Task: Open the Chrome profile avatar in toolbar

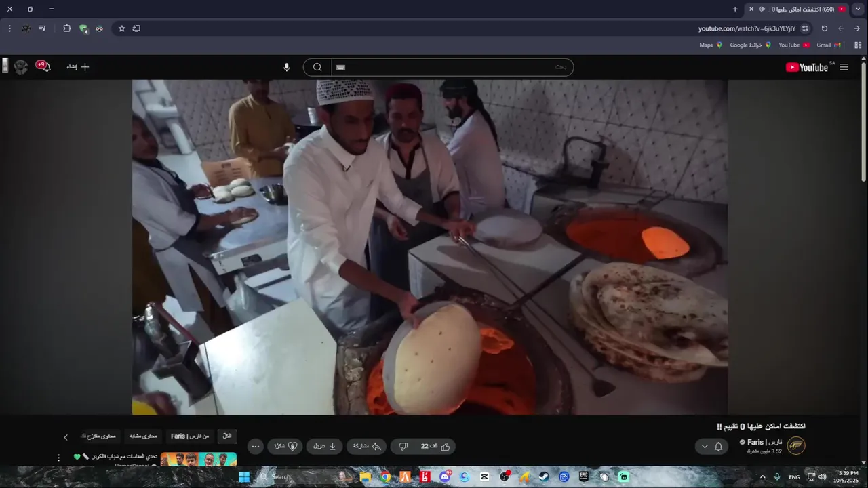Action: [26, 28]
